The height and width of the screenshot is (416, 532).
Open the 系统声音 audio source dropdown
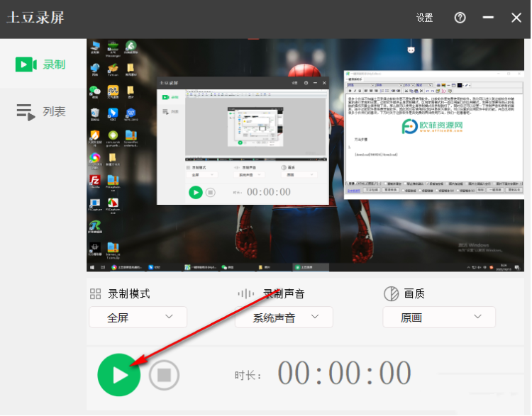tap(284, 317)
